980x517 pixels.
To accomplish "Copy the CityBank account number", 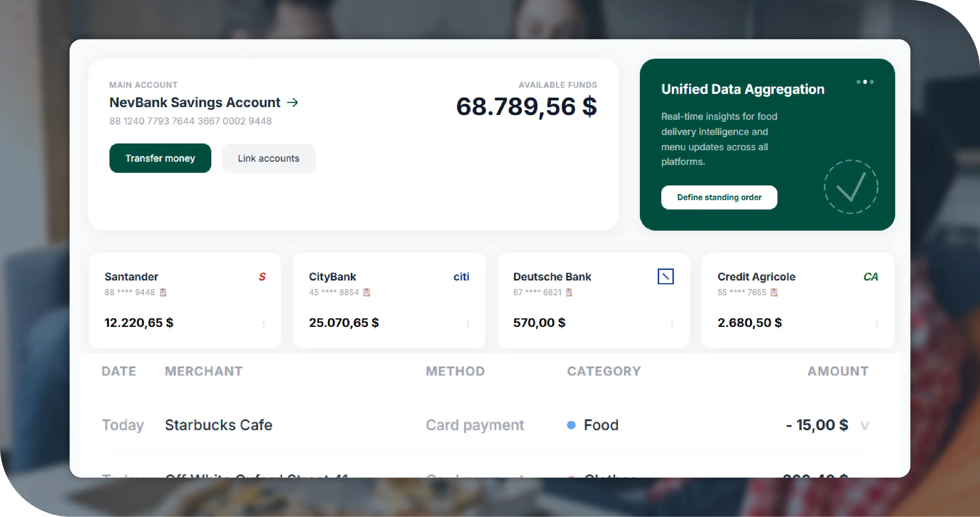I will (367, 292).
